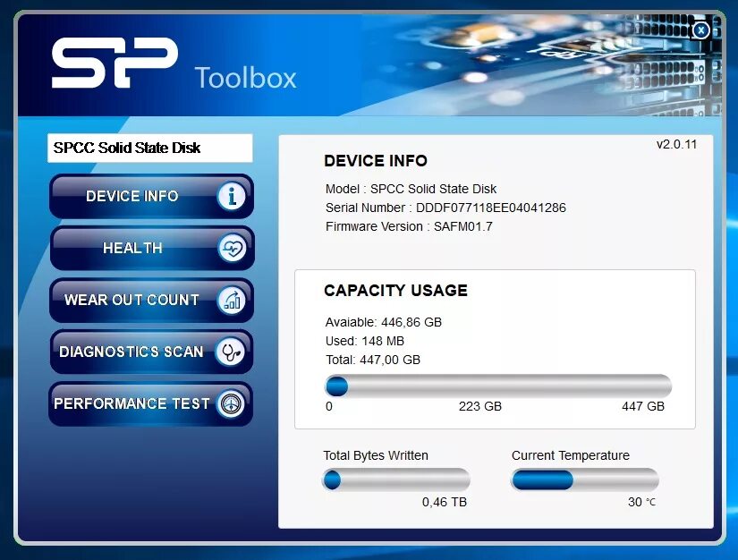Click the Serial Number DDDF077118EE04041286 line
This screenshot has width=738, height=560.
tap(445, 208)
